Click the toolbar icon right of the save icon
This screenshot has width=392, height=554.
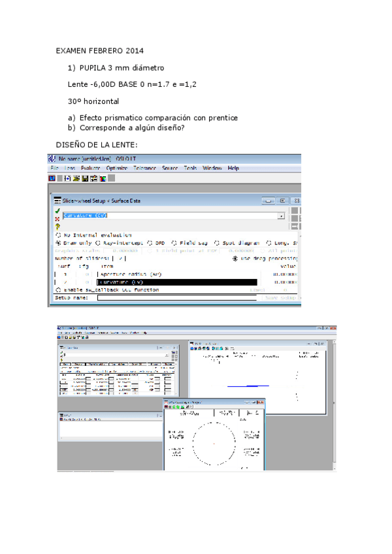93,178
